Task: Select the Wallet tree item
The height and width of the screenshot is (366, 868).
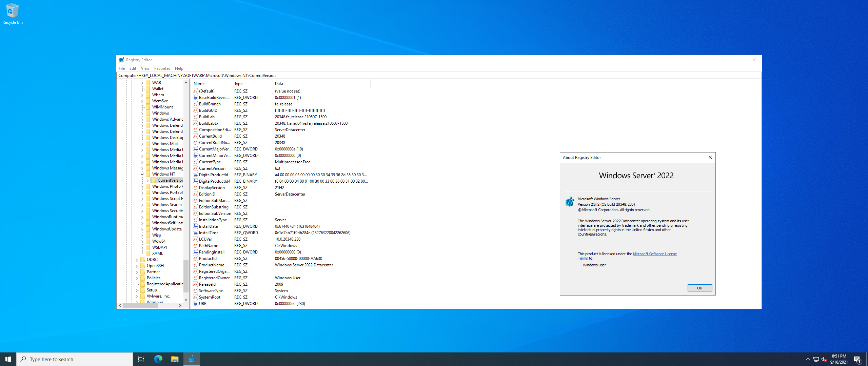Action: (158, 89)
